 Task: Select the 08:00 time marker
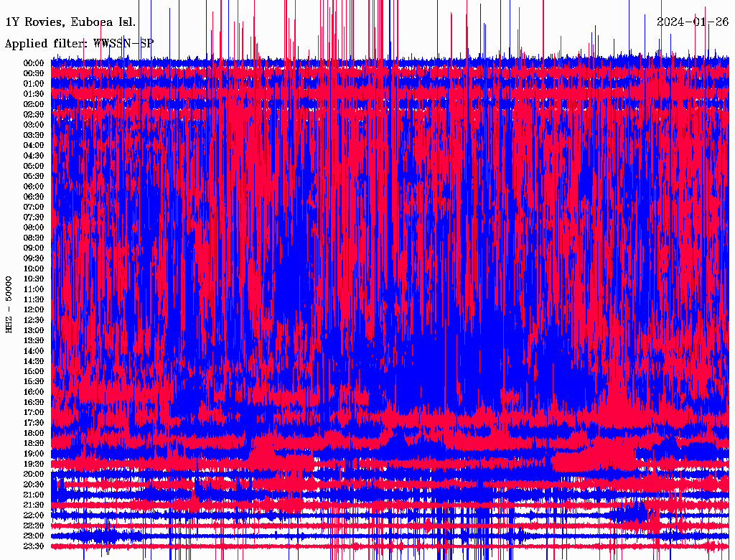(34, 227)
